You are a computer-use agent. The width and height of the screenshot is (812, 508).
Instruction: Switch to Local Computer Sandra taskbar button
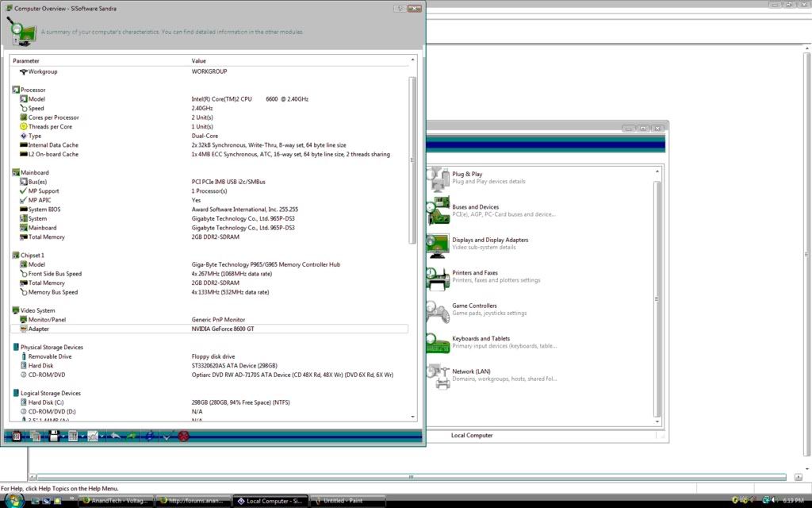click(270, 501)
